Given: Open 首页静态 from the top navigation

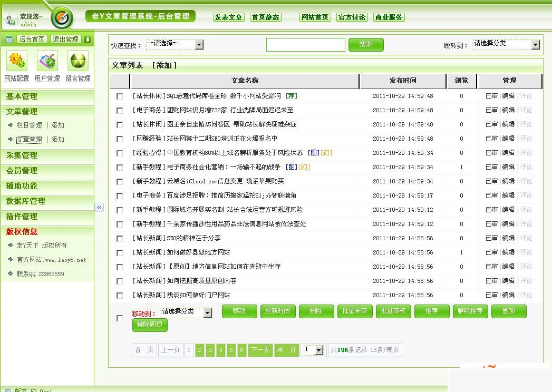Looking at the screenshot, I should (x=265, y=17).
